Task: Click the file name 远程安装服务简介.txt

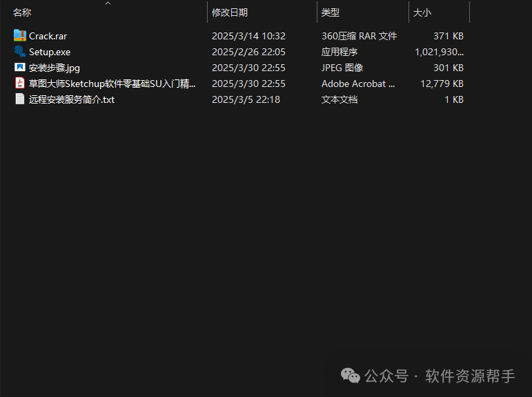Action: [x=72, y=99]
